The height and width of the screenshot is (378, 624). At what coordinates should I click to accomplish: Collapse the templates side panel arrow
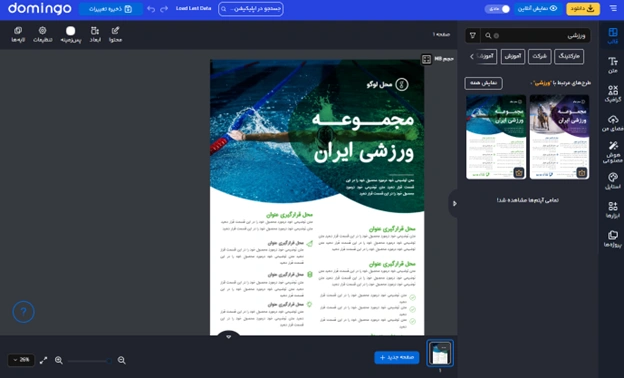(454, 203)
